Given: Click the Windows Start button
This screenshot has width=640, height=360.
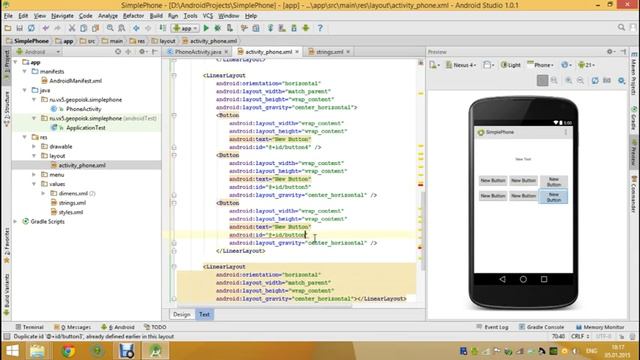Looking at the screenshot, I should (12, 351).
